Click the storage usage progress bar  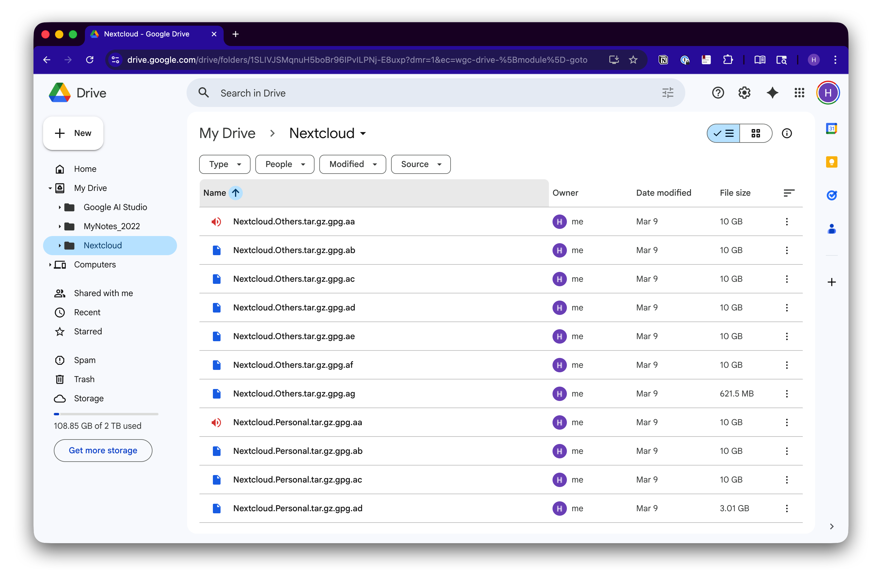click(x=106, y=414)
